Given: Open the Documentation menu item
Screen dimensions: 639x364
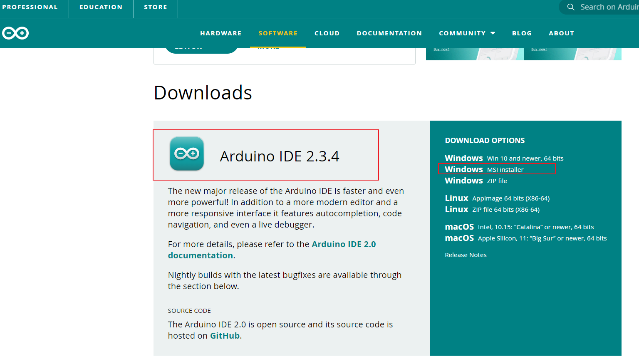Looking at the screenshot, I should click(389, 33).
